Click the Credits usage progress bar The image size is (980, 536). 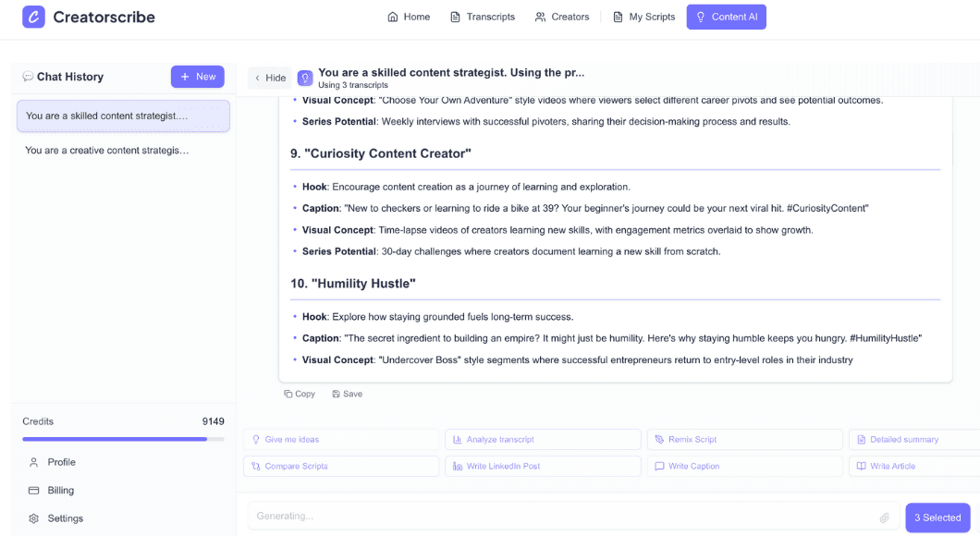pyautogui.click(x=123, y=439)
